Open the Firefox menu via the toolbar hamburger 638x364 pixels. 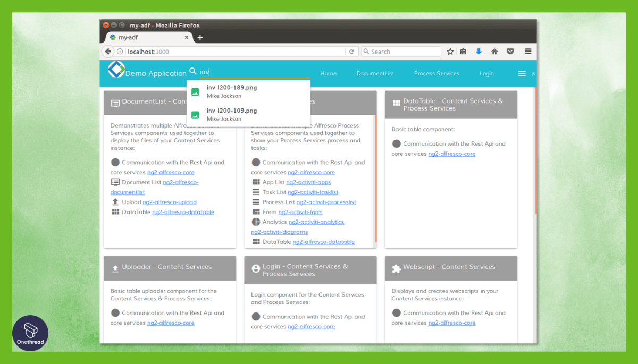coord(527,51)
